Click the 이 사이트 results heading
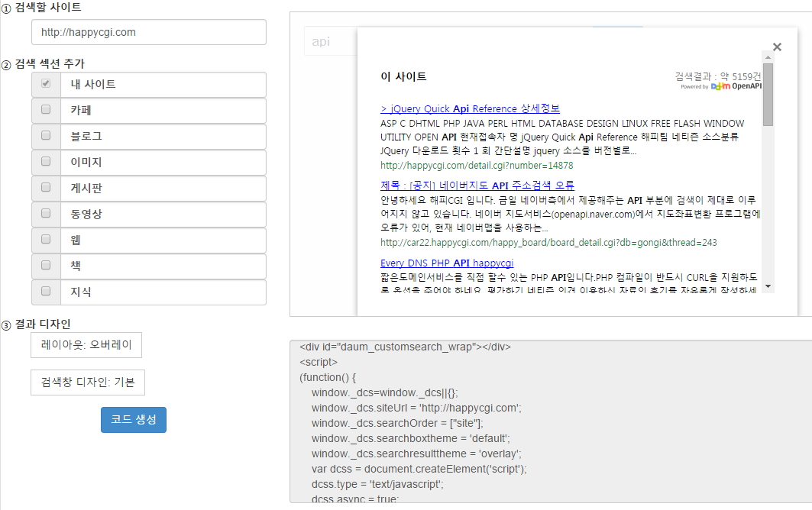The width and height of the screenshot is (812, 510). (403, 76)
